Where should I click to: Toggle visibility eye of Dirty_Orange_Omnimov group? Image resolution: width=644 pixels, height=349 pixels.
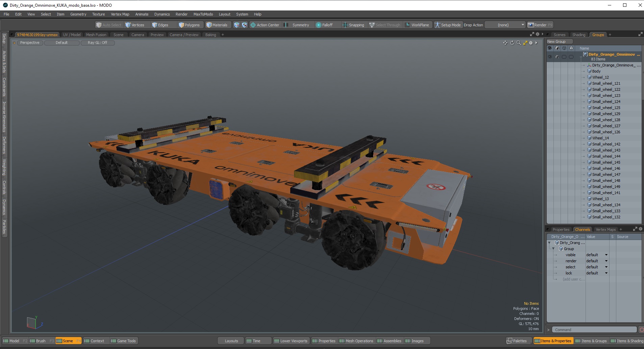tap(550, 57)
